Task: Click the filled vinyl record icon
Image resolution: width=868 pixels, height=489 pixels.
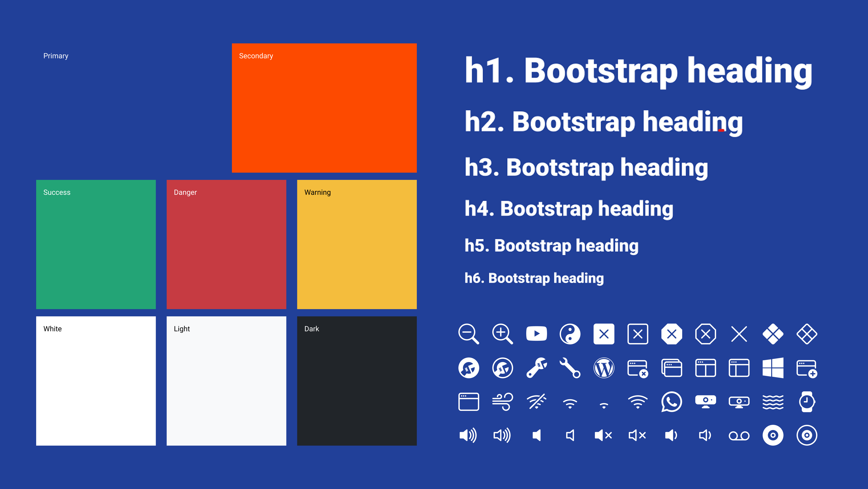Action: pyautogui.click(x=773, y=435)
